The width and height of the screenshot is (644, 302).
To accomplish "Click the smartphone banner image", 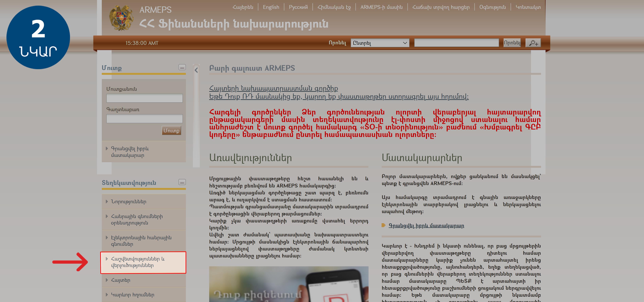I will point(289,284).
